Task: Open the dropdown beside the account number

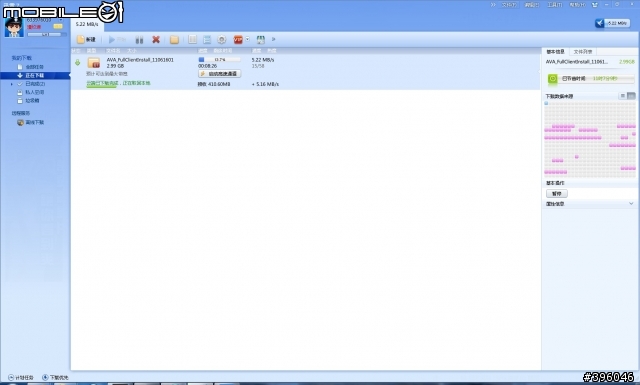Action: (x=61, y=20)
